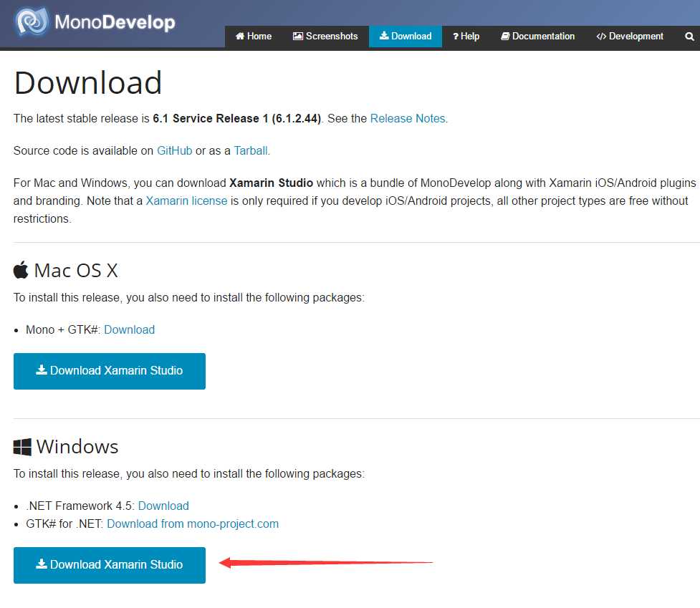
Task: Open the Help menu item
Action: pyautogui.click(x=466, y=36)
